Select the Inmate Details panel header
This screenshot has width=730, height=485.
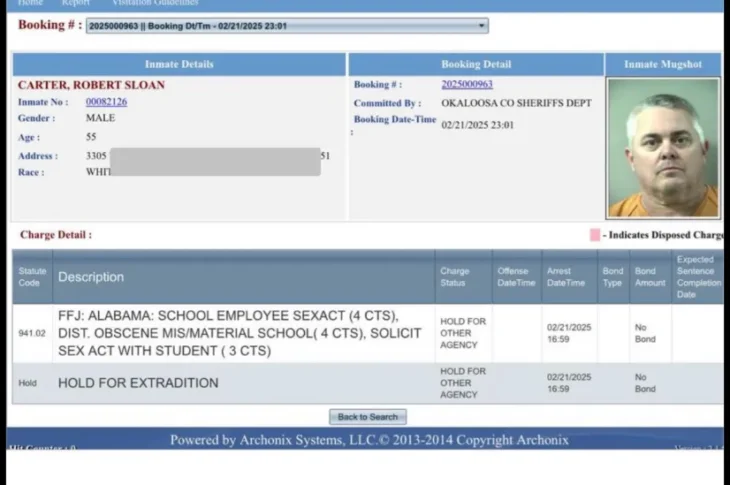(x=180, y=64)
